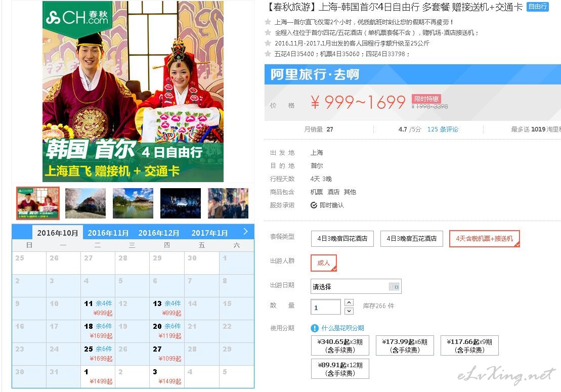Screen dimensions: 561x392
Task: Select package 4日3晚宿五花酒店
Action: [x=411, y=239]
